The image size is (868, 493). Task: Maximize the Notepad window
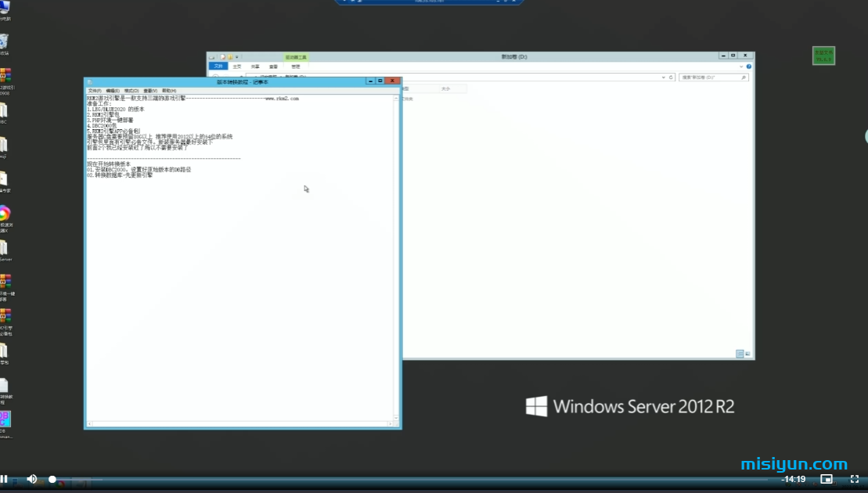380,81
